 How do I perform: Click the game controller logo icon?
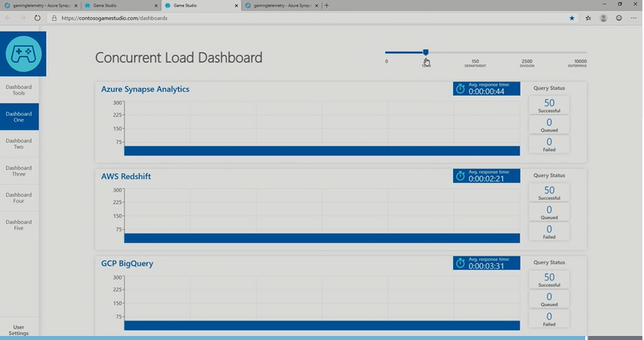click(23, 54)
